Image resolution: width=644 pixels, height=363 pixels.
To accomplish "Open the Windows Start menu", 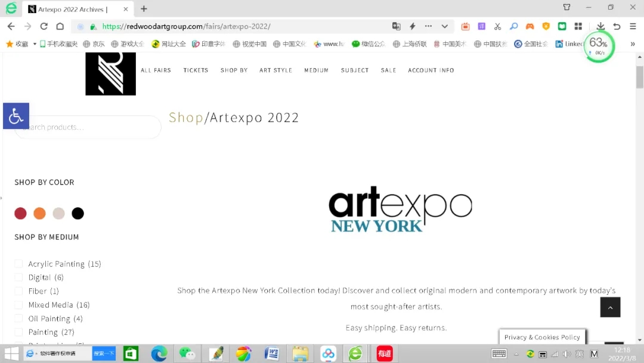I will [11, 353].
